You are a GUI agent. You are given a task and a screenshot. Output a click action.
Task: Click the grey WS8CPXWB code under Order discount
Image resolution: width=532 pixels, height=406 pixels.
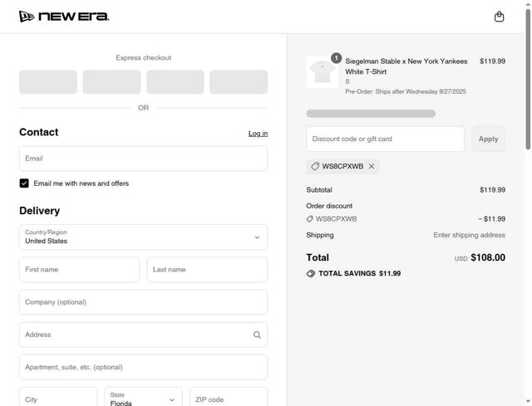coord(336,219)
